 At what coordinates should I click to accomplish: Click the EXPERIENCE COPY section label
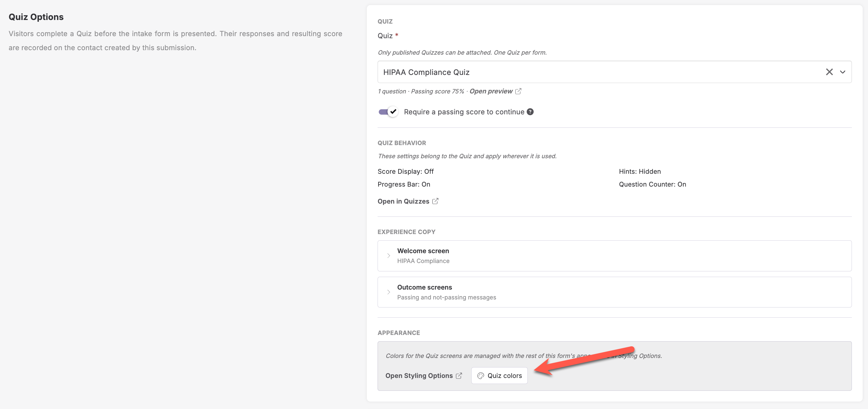click(x=406, y=232)
